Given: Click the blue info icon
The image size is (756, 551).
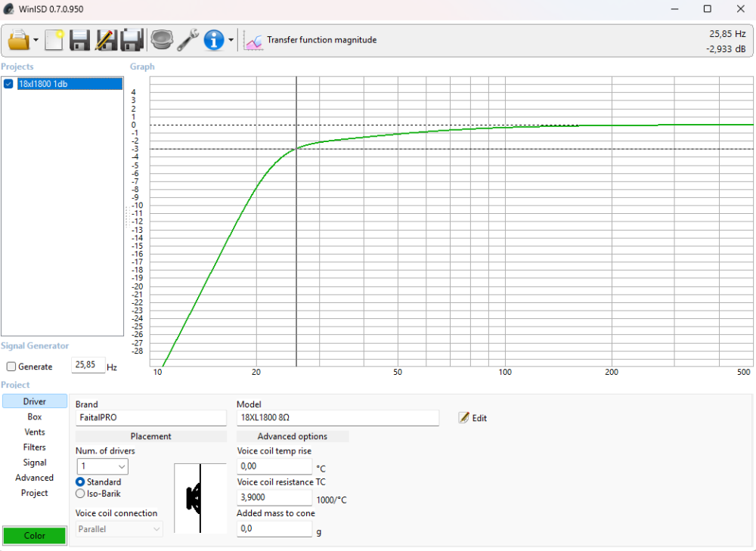Looking at the screenshot, I should click(x=214, y=40).
